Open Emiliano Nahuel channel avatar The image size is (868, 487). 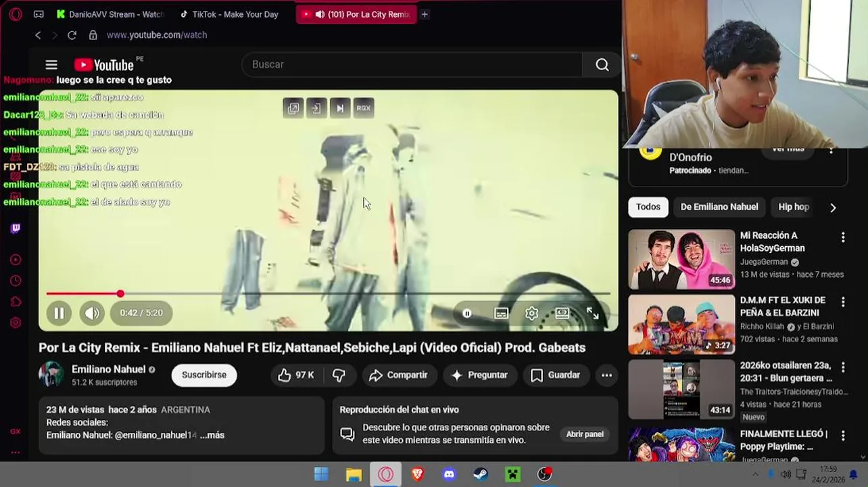51,375
